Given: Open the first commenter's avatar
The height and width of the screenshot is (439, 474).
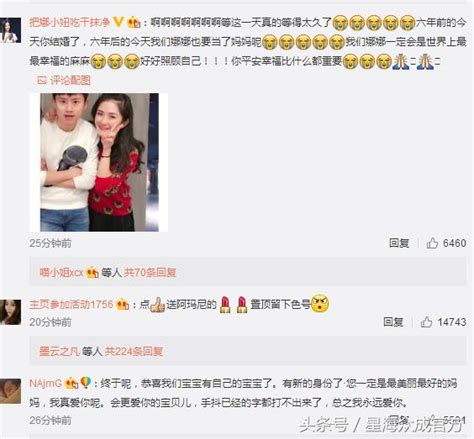Looking at the screenshot, I should (10, 31).
